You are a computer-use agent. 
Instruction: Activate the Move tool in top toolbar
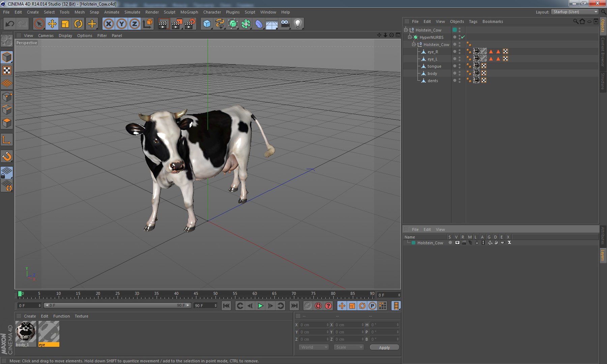pyautogui.click(x=52, y=24)
